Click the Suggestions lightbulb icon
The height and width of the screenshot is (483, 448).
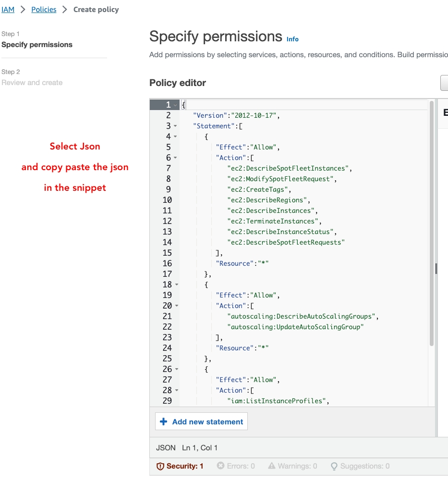pos(334,466)
